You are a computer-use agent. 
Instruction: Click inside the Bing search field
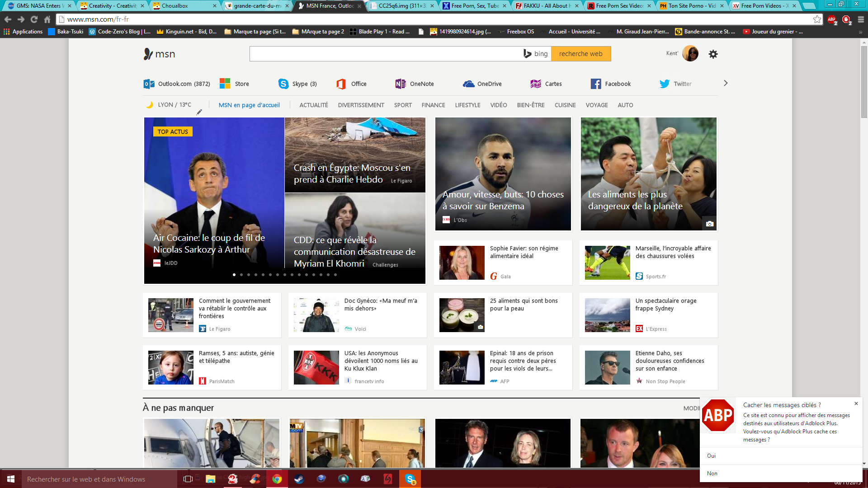(x=384, y=54)
